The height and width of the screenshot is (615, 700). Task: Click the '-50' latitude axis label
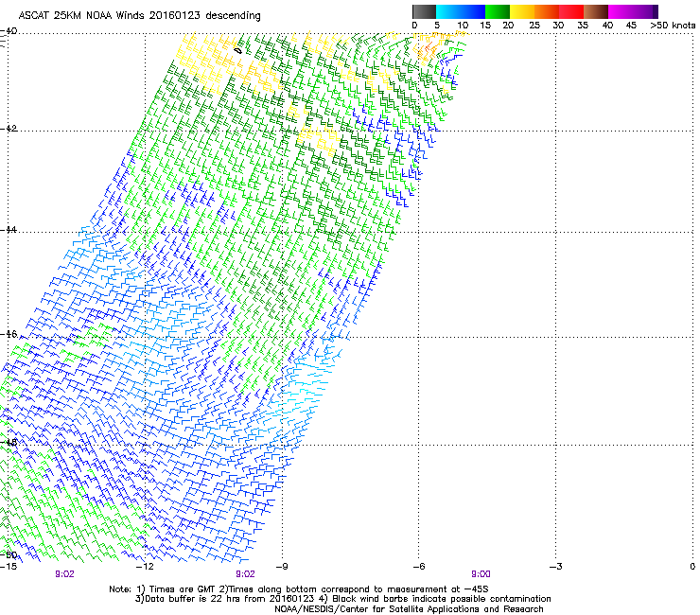pos(9,555)
